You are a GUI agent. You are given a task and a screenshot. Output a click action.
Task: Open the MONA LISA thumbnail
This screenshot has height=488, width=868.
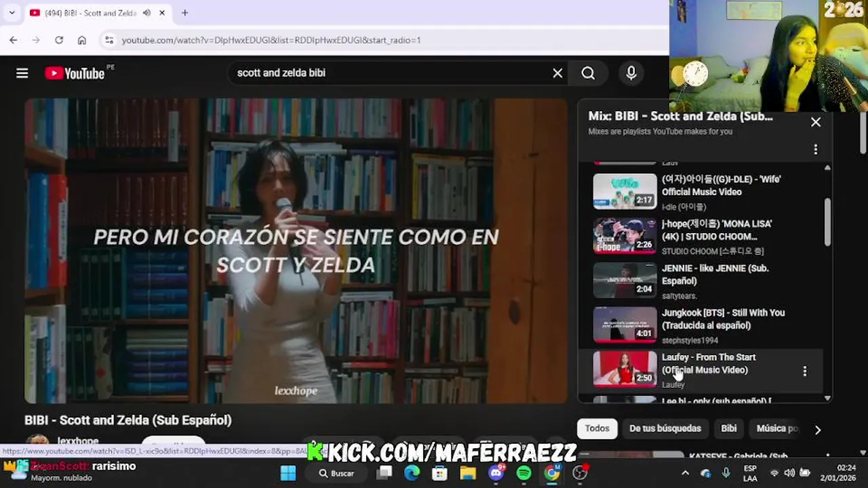click(x=625, y=236)
